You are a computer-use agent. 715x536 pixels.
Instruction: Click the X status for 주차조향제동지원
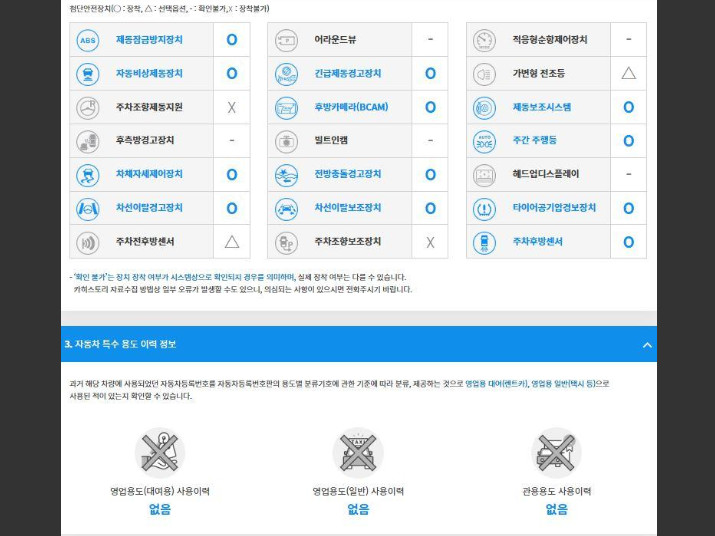232,108
